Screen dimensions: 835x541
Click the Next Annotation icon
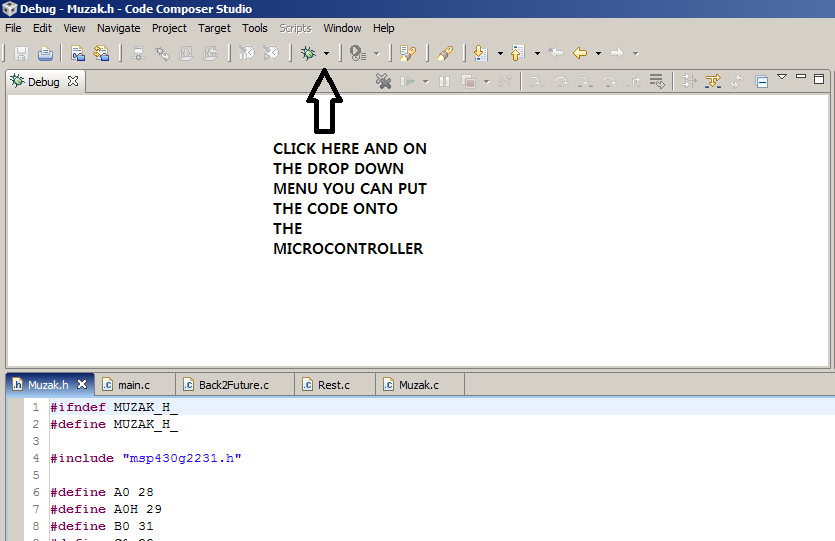(480, 53)
